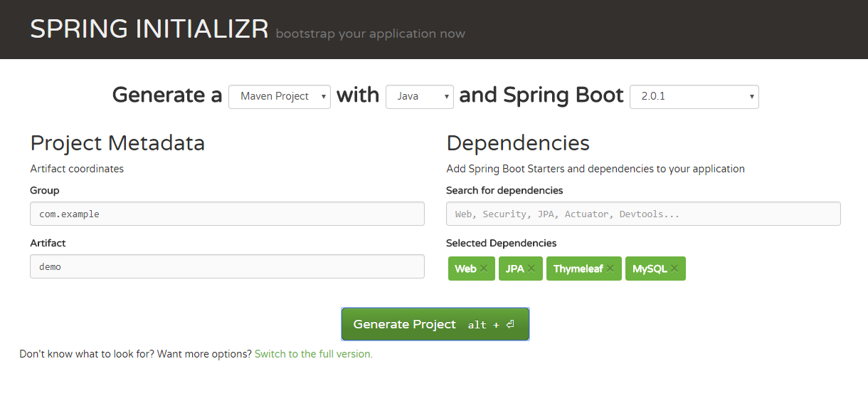Click the Dependencies heading
Viewport: 868px width, 401px height.
[x=518, y=143]
